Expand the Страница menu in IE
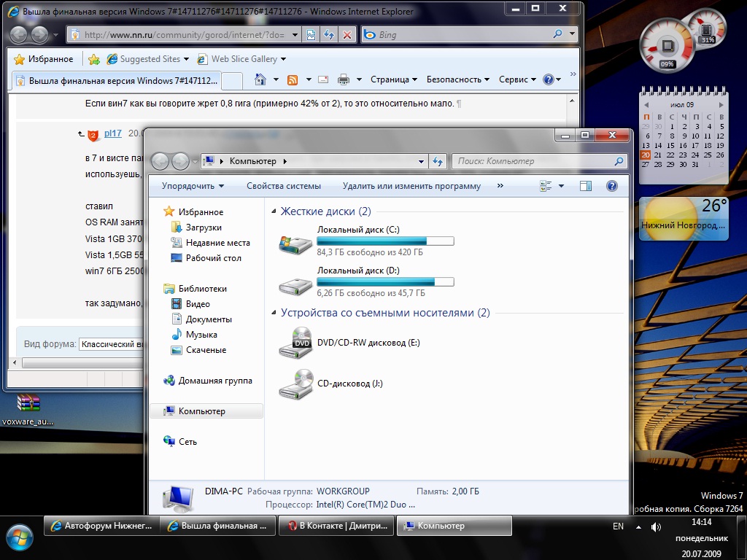This screenshot has width=747, height=560. pos(394,79)
